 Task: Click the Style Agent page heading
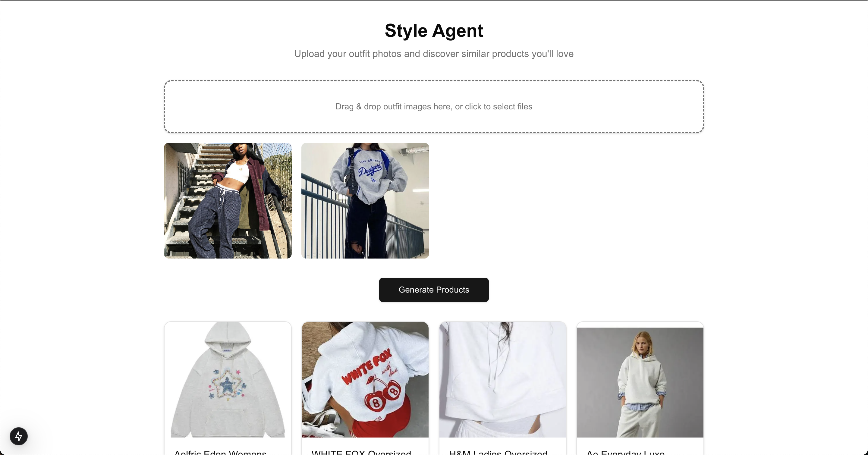434,31
